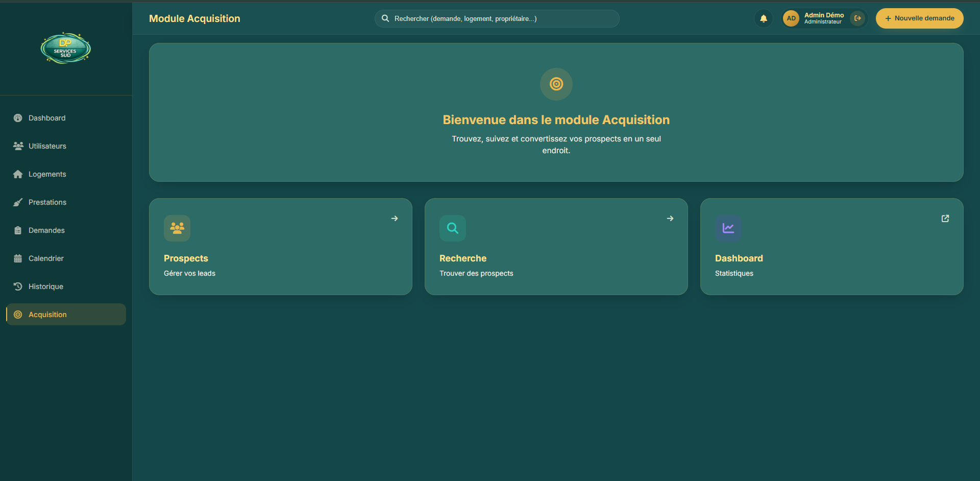Click the AD user avatar
This screenshot has height=481, width=980.
click(x=791, y=18)
